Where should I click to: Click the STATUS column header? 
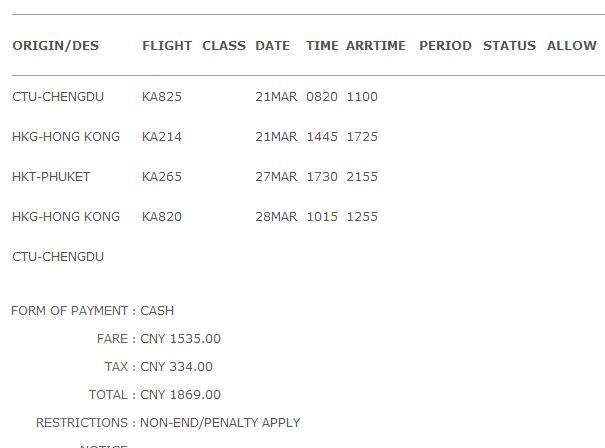[509, 46]
